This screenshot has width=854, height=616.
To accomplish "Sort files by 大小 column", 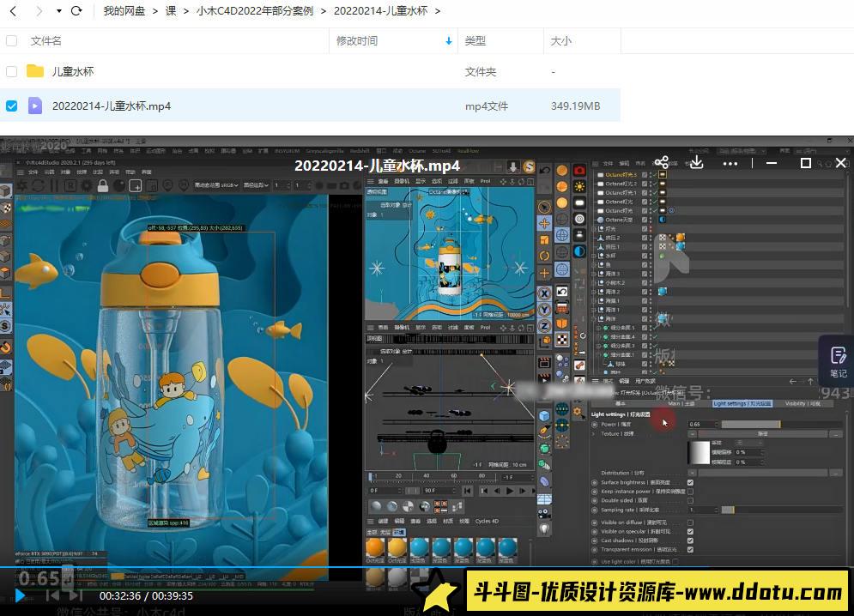I will click(561, 41).
